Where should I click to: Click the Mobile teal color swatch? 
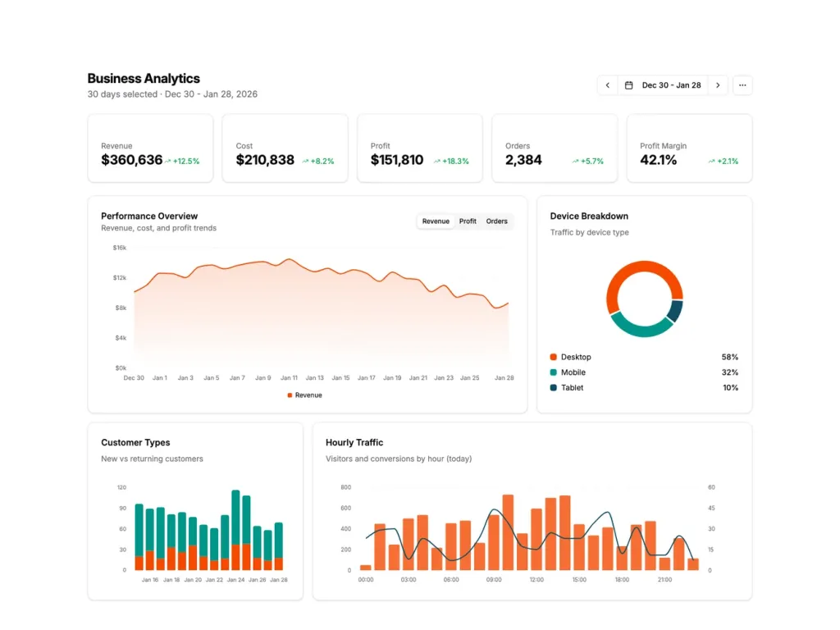[x=554, y=372]
